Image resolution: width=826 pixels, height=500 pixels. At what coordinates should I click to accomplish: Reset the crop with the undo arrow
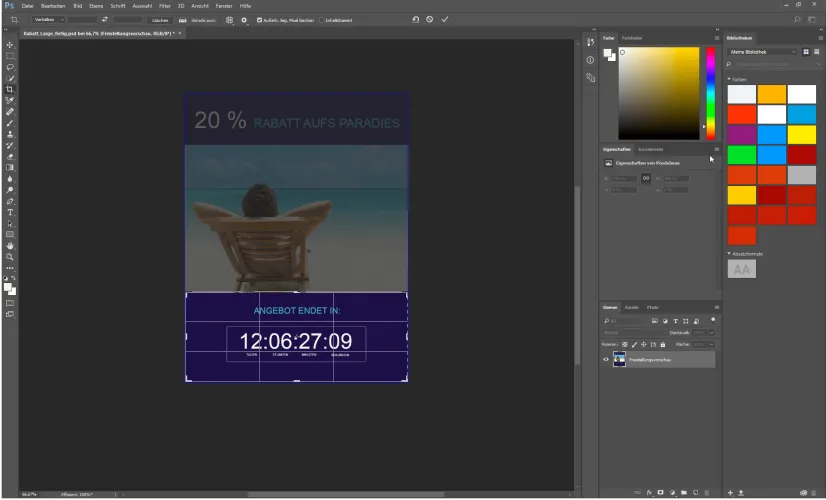[416, 19]
